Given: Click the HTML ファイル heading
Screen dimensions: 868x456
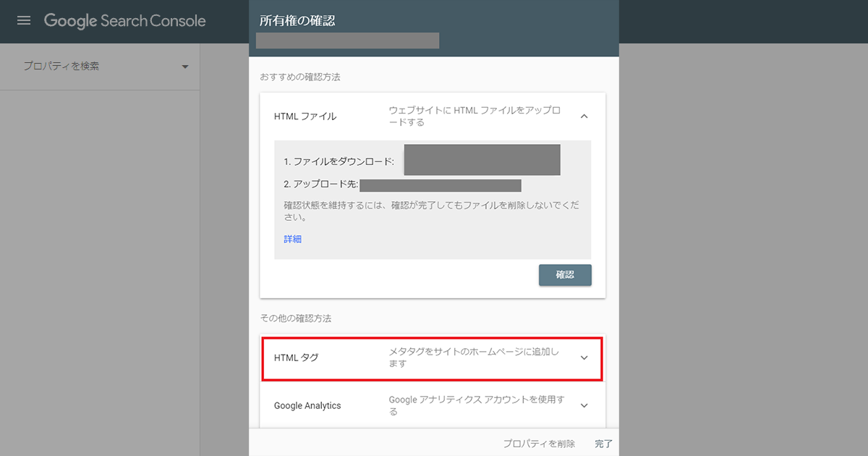Looking at the screenshot, I should pyautogui.click(x=305, y=116).
